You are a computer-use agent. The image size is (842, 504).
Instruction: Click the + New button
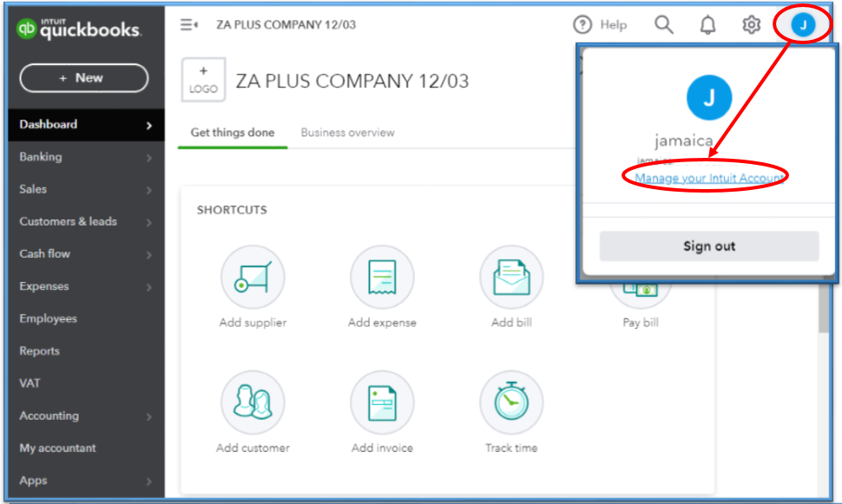84,78
